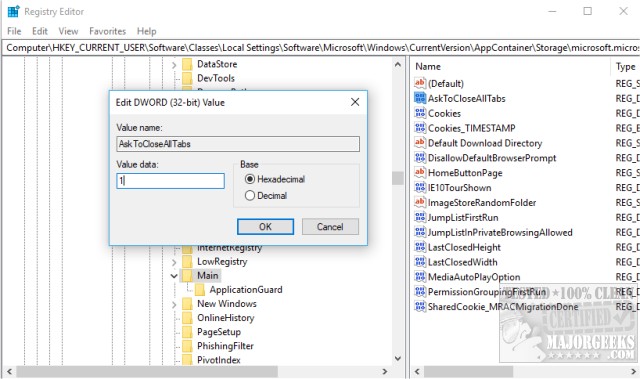640x379 pixels.
Task: Select the AskToCloseAllTabs value name
Action: coord(467,98)
